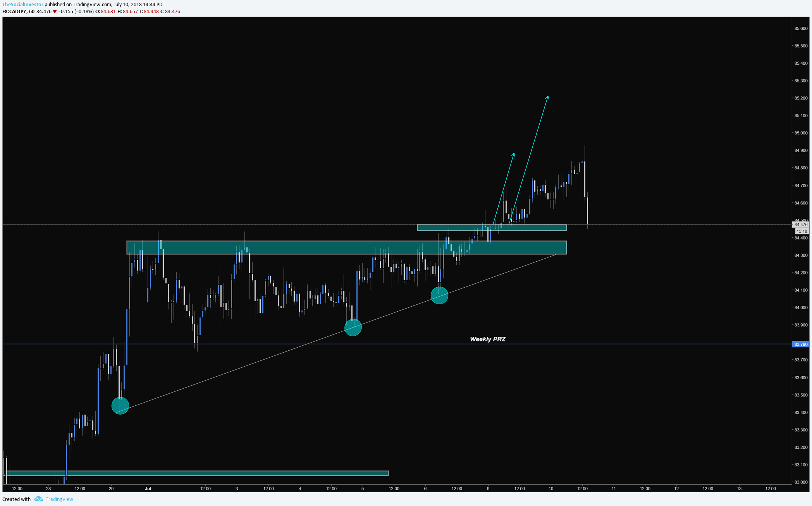This screenshot has height=506, width=812.
Task: Click the 83.600 price axis label
Action: point(801,378)
